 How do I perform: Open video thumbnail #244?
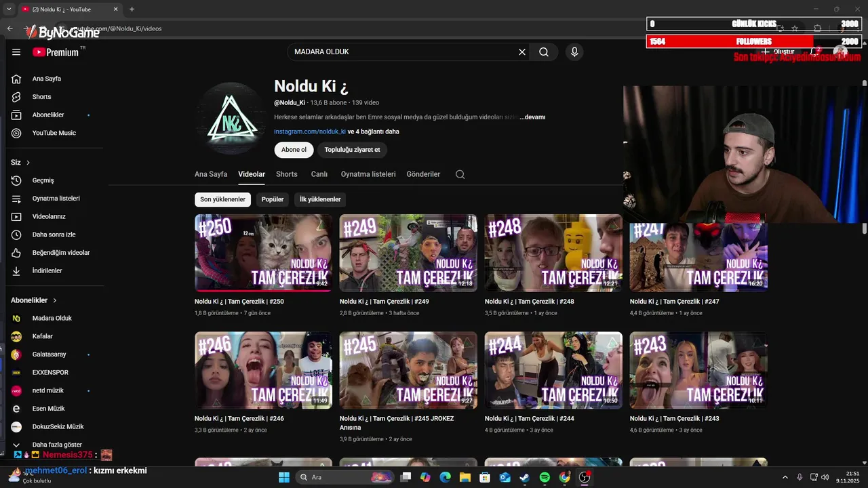pos(553,370)
